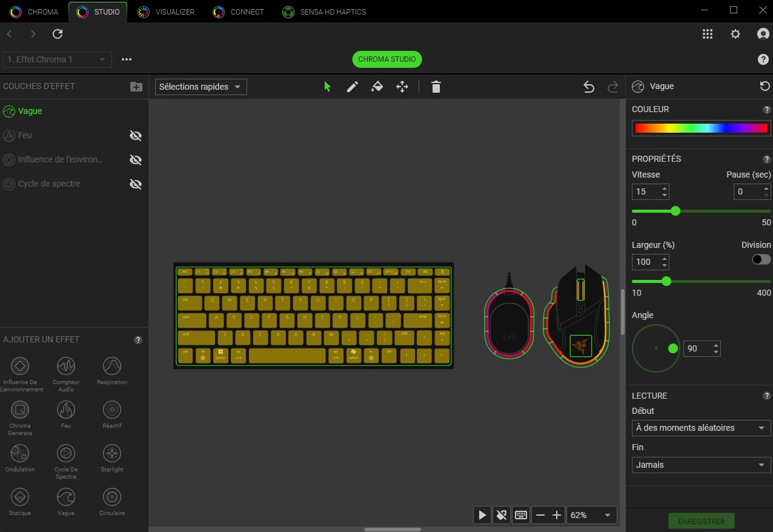Show help for Ajouter un effet
This screenshot has width=773, height=532.
coord(138,340)
